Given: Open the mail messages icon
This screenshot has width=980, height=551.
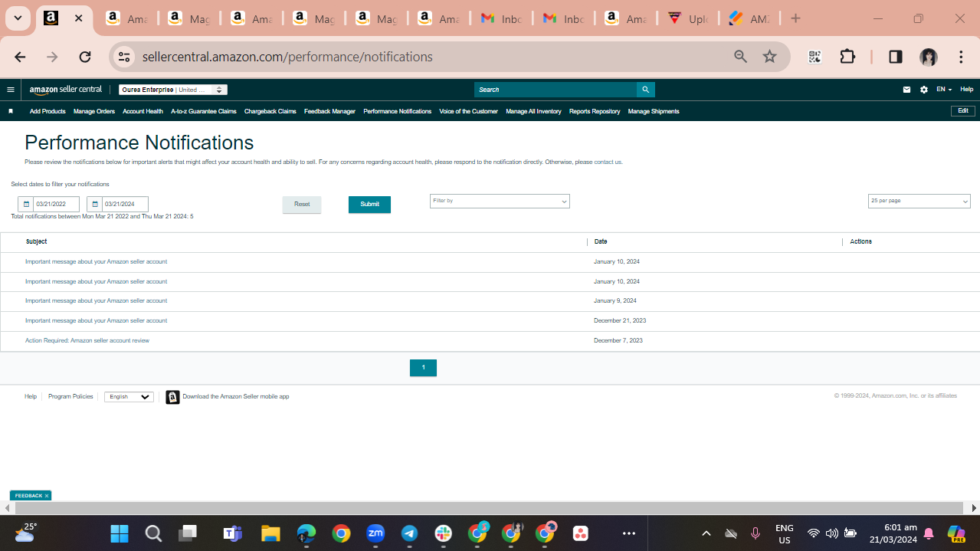Looking at the screenshot, I should (x=906, y=90).
